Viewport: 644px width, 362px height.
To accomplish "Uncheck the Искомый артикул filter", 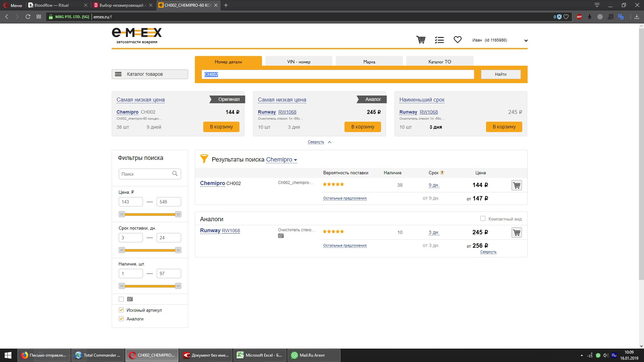I will click(x=121, y=310).
